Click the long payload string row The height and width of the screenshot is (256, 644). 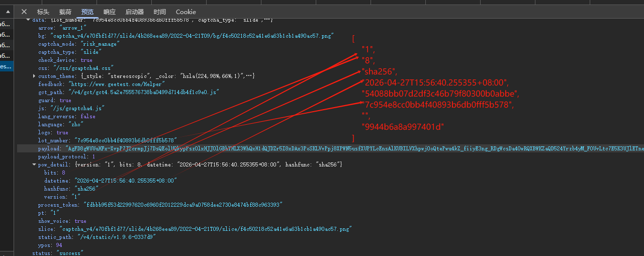coord(330,148)
